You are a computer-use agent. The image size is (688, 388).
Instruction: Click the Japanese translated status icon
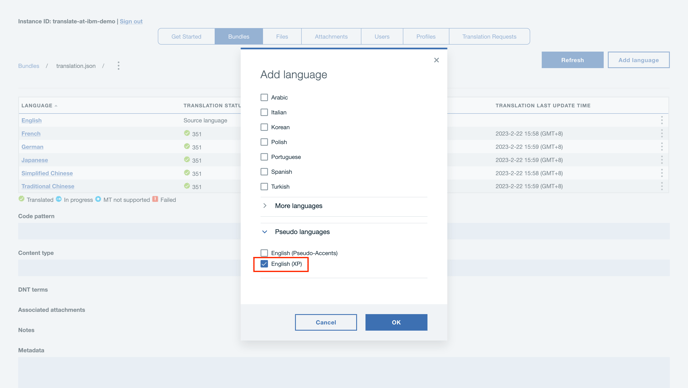tap(187, 159)
